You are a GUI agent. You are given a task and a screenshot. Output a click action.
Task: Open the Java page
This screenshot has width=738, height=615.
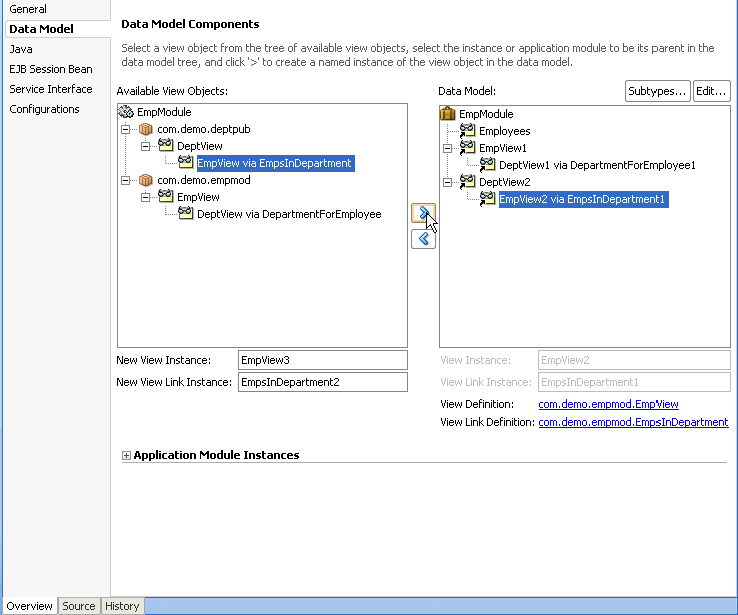coord(21,49)
